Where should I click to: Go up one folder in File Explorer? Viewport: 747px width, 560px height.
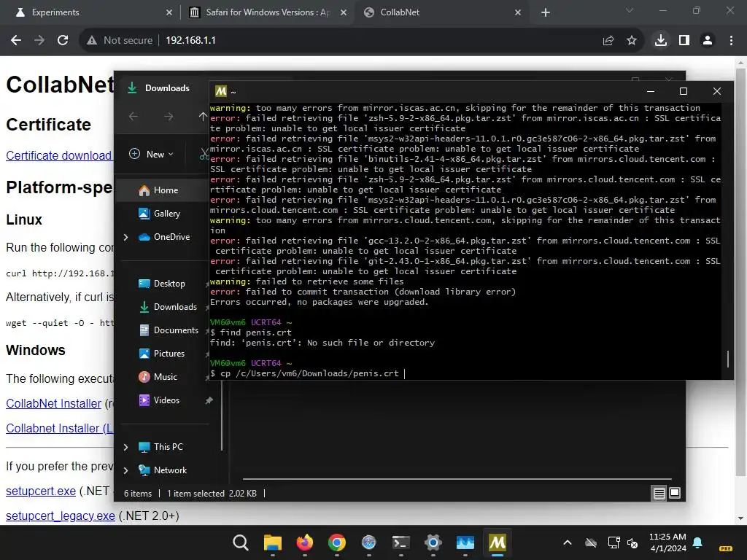203,116
